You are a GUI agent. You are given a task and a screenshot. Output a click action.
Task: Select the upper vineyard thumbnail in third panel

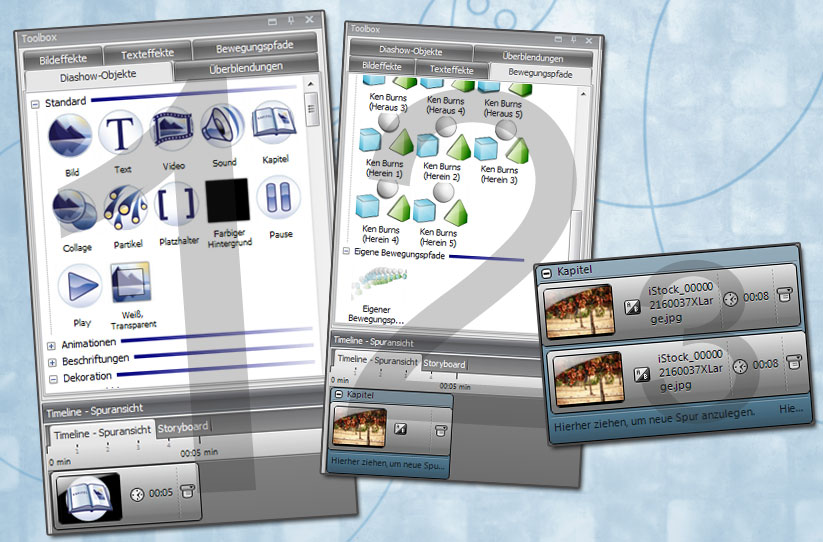click(579, 310)
